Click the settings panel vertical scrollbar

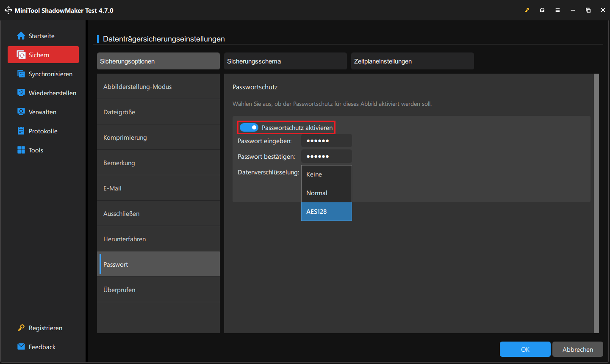pyautogui.click(x=596, y=203)
